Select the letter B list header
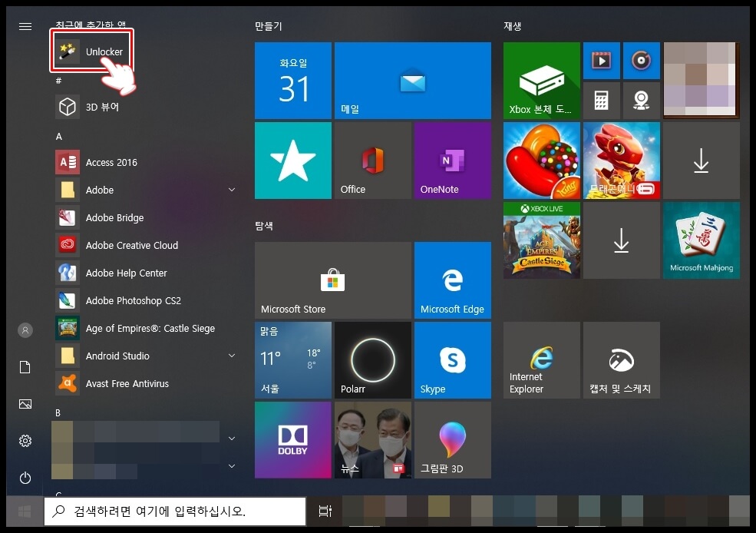756x533 pixels. click(x=58, y=413)
